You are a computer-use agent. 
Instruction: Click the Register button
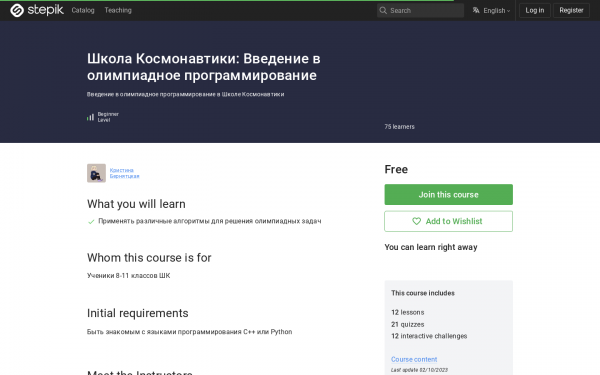coord(571,10)
